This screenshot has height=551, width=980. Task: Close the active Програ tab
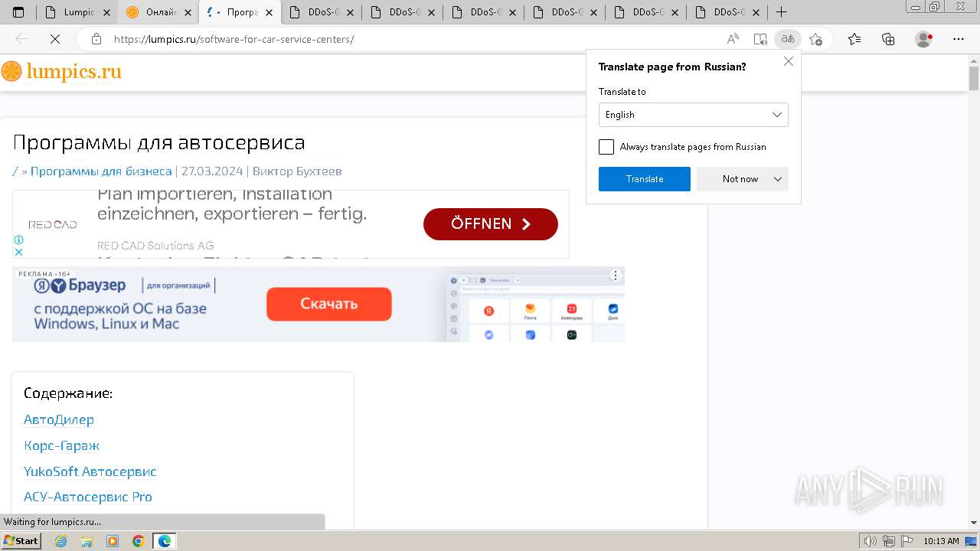(269, 12)
